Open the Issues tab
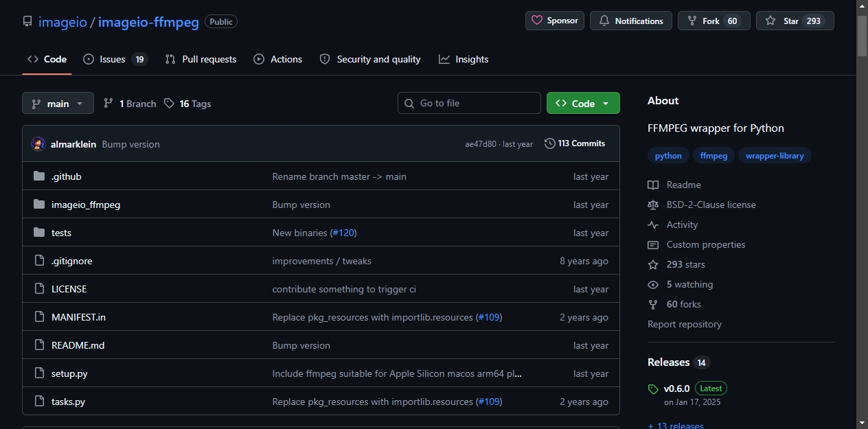This screenshot has width=868, height=429. click(x=115, y=59)
